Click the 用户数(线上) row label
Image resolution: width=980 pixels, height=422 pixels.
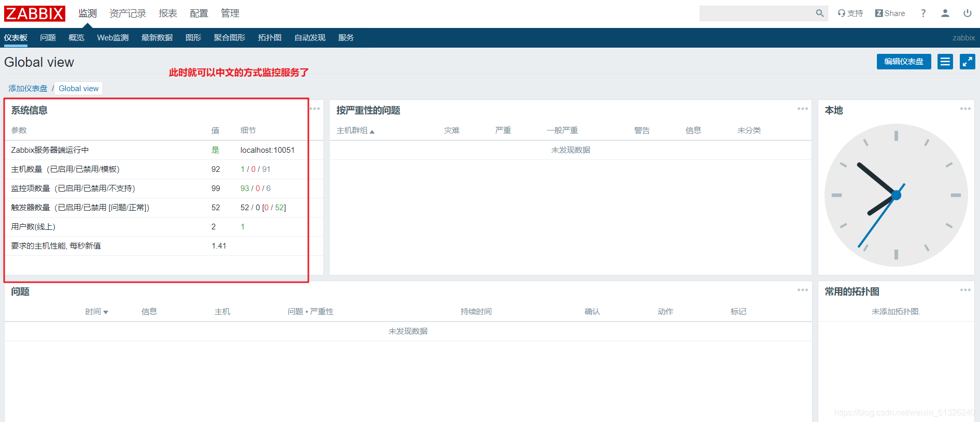(33, 227)
